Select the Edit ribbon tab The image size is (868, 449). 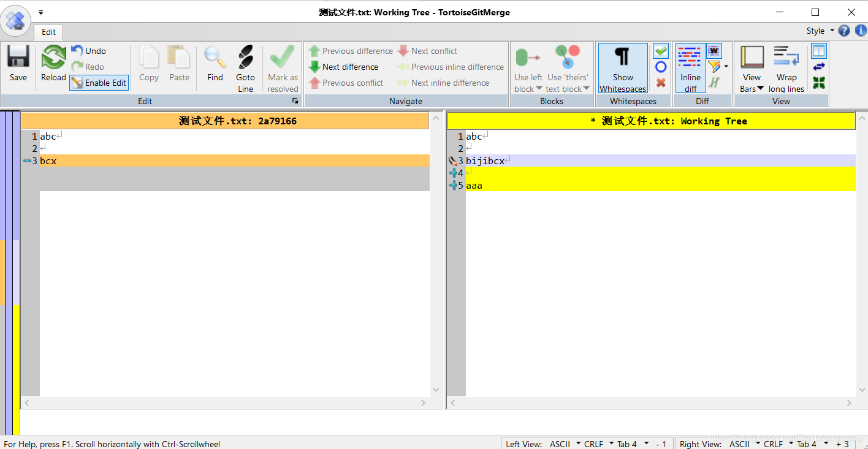tap(49, 32)
